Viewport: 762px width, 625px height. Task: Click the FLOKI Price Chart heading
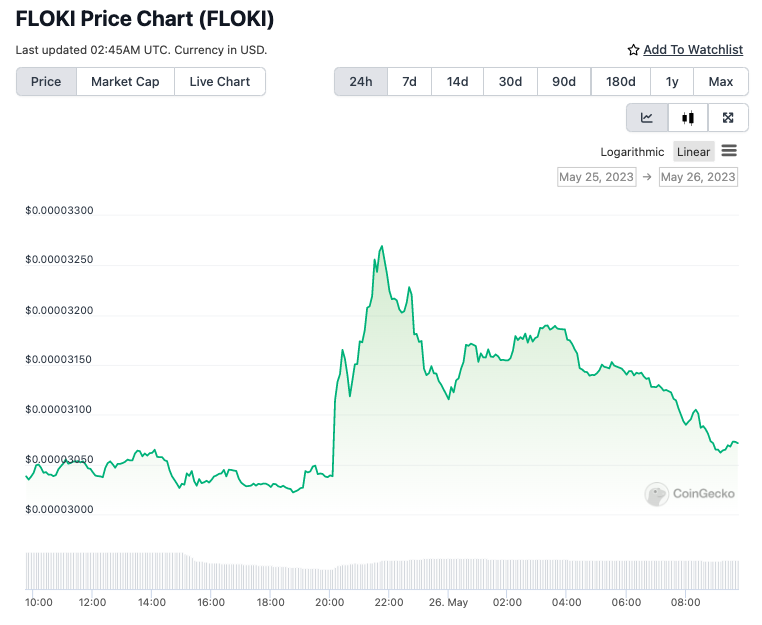click(145, 19)
